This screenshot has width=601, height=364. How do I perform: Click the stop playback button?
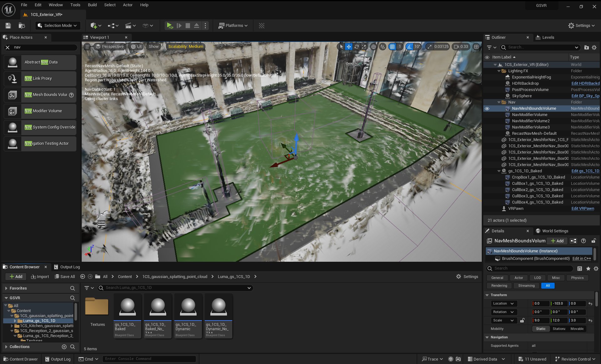point(187,26)
